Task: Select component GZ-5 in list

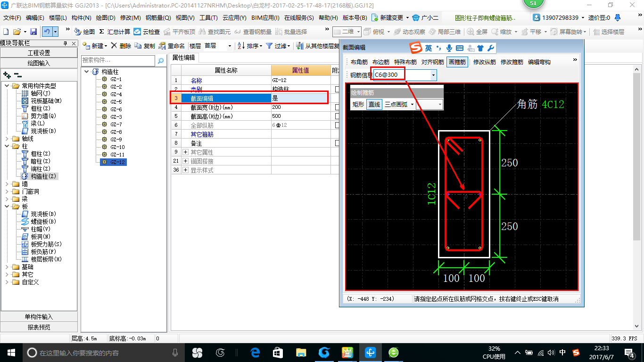Action: pyautogui.click(x=116, y=102)
